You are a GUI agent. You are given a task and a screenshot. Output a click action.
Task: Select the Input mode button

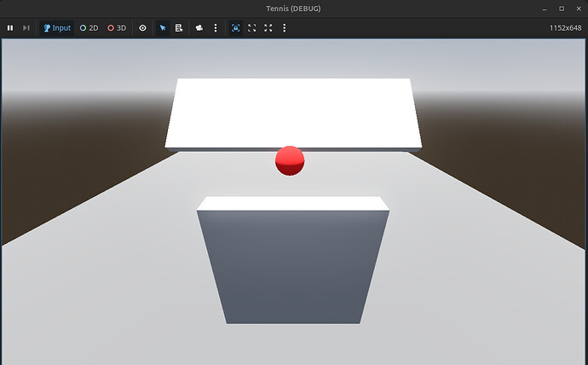tap(57, 28)
